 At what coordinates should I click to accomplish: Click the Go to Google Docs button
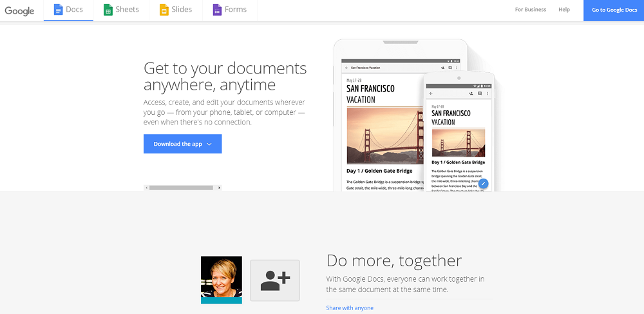[614, 10]
